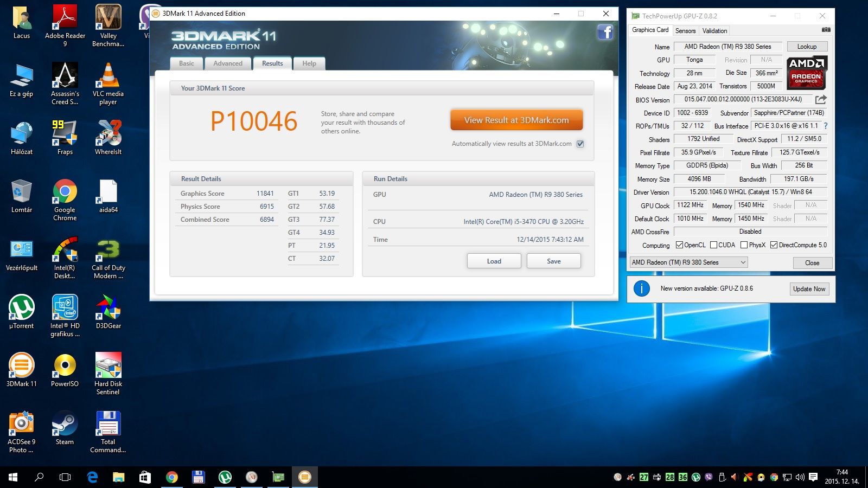The image size is (868, 488).
Task: Launch Fraps desktop icon
Action: point(65,138)
